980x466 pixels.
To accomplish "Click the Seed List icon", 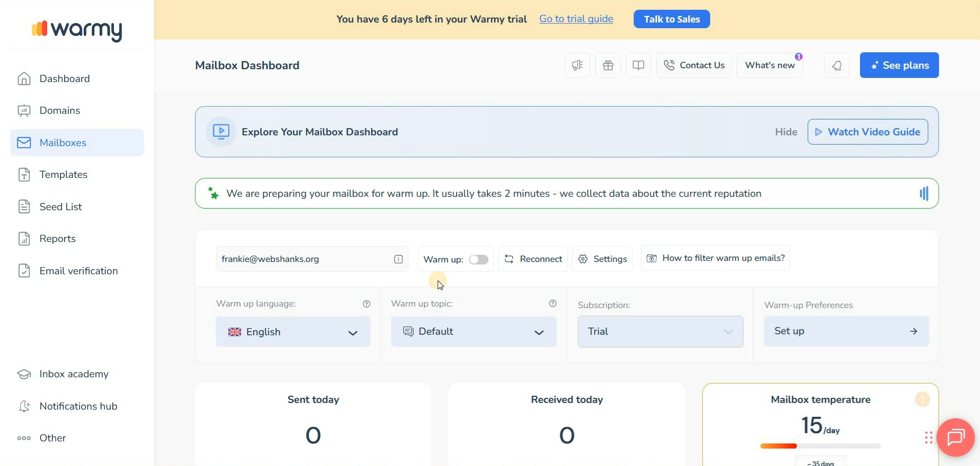I will (x=24, y=207).
